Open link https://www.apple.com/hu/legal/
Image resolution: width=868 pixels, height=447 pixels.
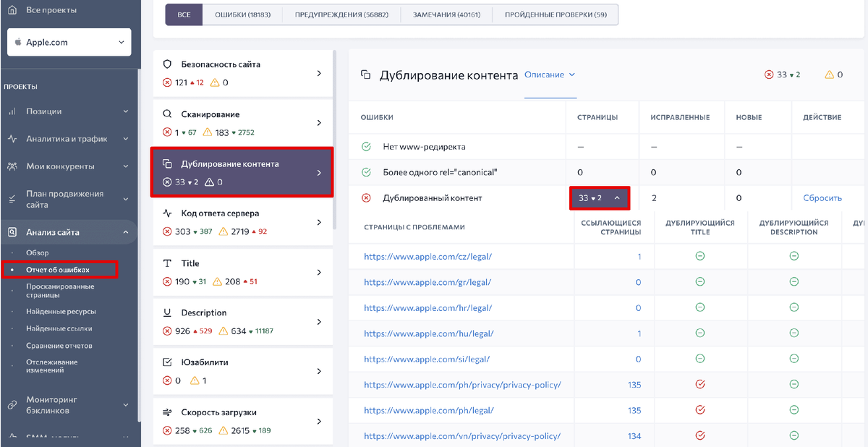[x=428, y=333]
